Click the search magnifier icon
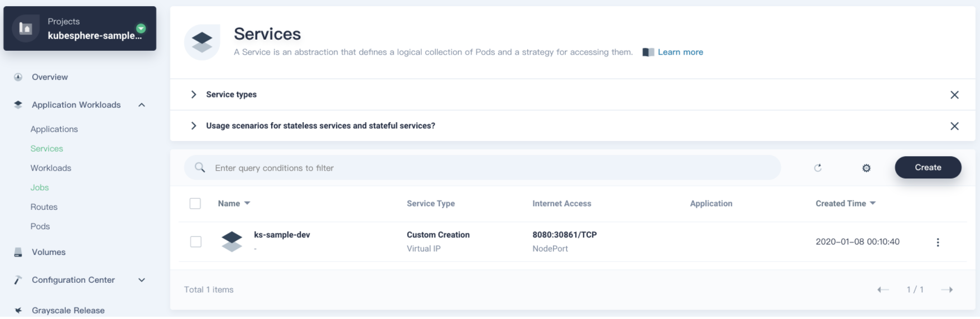The height and width of the screenshot is (319, 980). [x=200, y=167]
